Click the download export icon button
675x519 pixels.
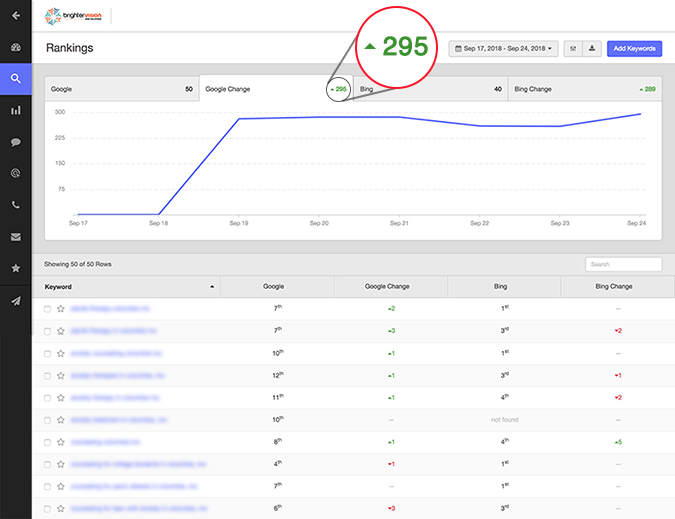click(592, 49)
